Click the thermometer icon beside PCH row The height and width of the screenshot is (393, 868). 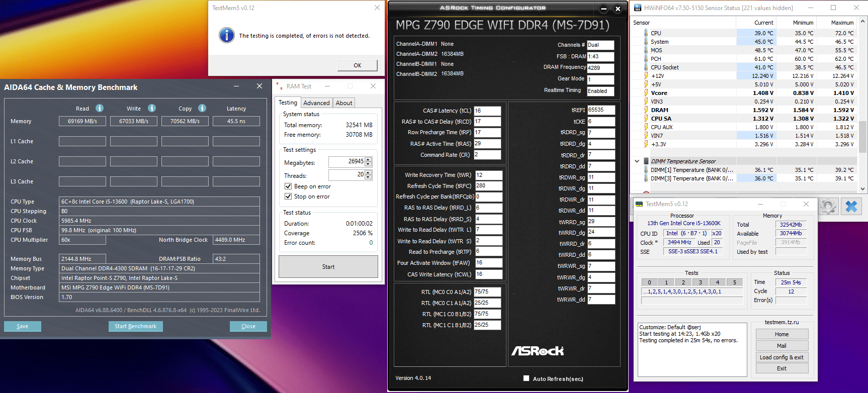point(646,59)
